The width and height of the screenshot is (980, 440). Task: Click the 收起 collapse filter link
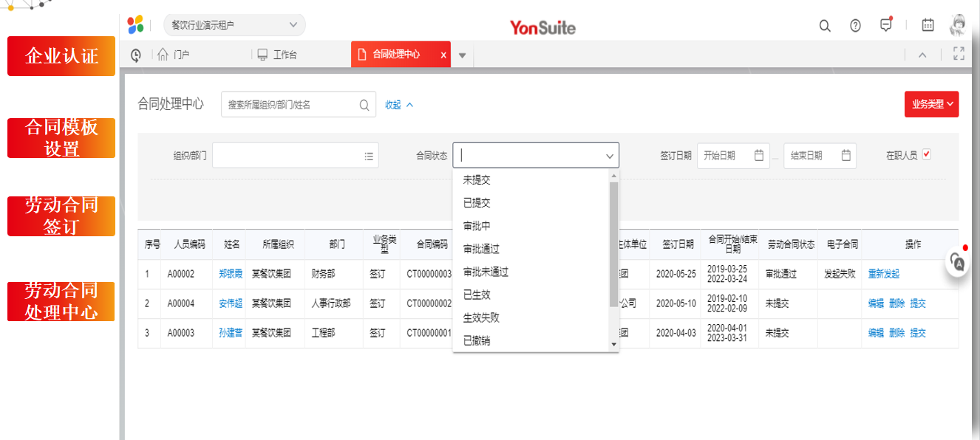point(399,105)
